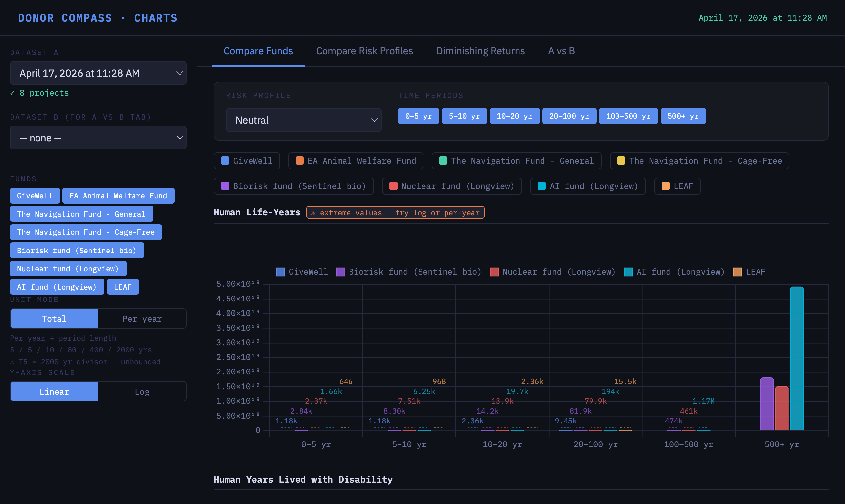Click the Biorisk purple bar at 500+ yr
845x504 pixels.
767,404
